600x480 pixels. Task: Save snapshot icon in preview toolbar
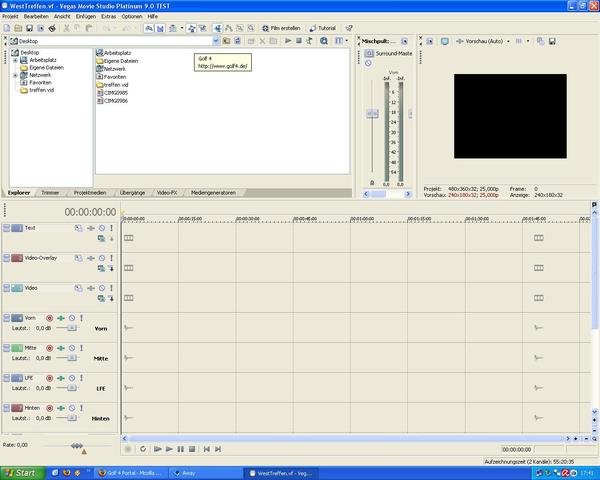(x=552, y=41)
